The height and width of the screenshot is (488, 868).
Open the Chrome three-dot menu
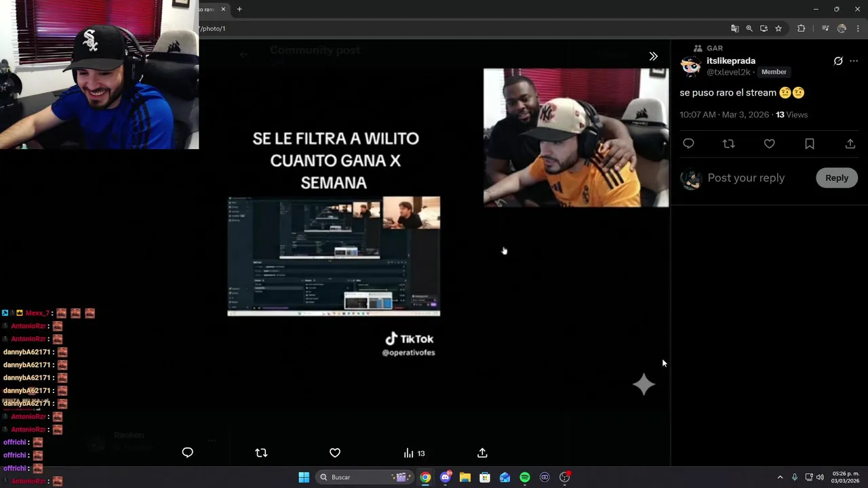[858, 28]
